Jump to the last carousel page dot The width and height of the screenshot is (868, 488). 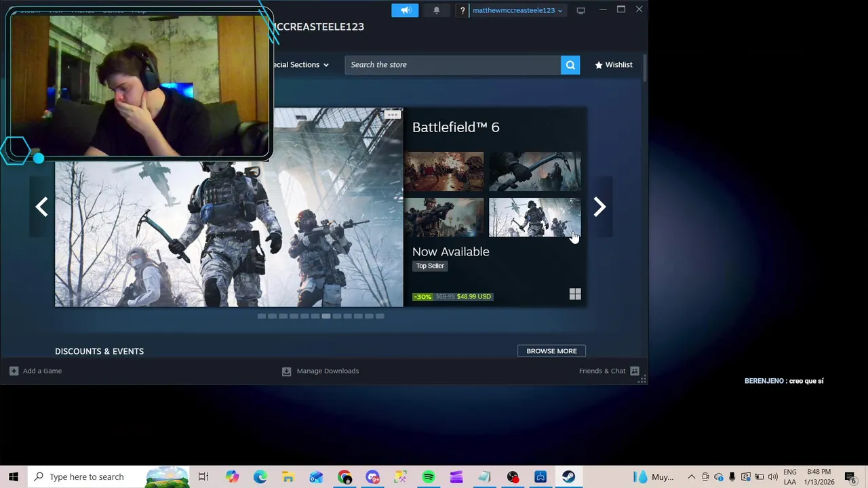(380, 316)
